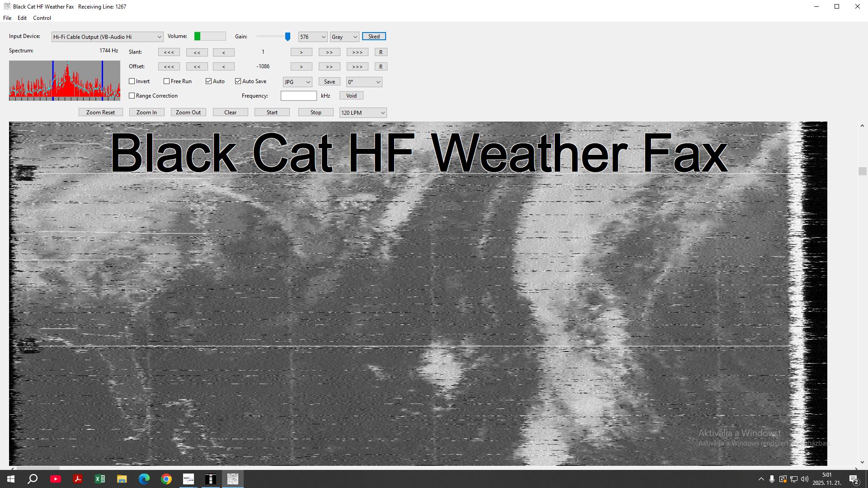Open the Edit menu
The image size is (868, 488).
click(x=22, y=18)
